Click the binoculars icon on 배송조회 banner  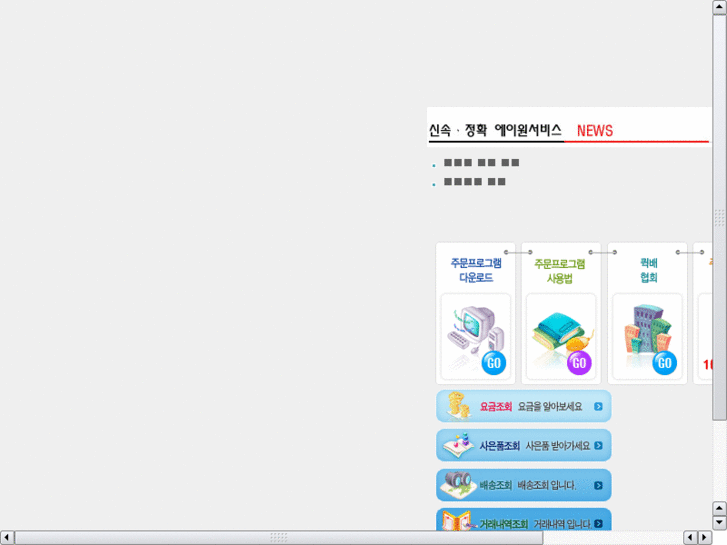(458, 484)
